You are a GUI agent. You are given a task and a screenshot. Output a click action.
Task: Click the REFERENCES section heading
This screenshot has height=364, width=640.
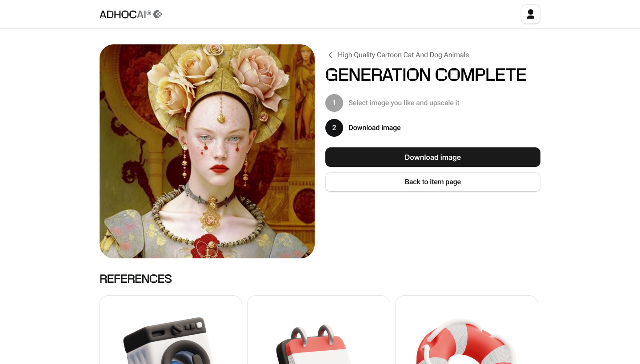(x=136, y=279)
